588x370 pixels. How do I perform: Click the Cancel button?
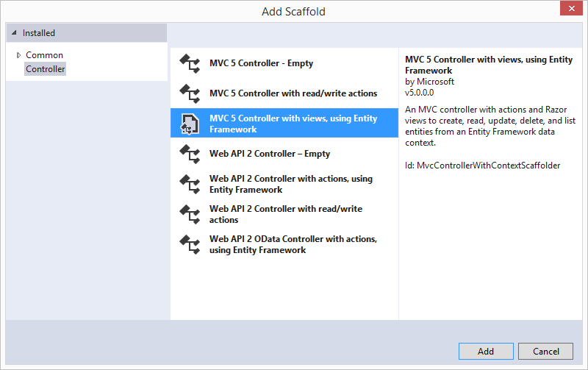tap(545, 351)
